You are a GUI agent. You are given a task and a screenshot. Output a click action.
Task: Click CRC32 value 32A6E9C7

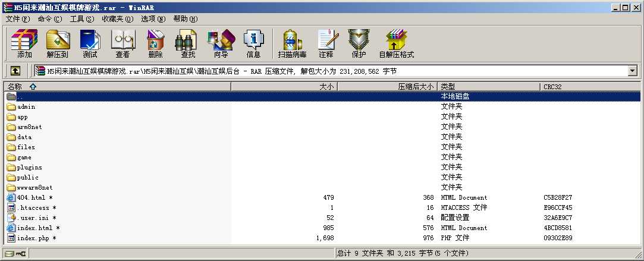[558, 218]
